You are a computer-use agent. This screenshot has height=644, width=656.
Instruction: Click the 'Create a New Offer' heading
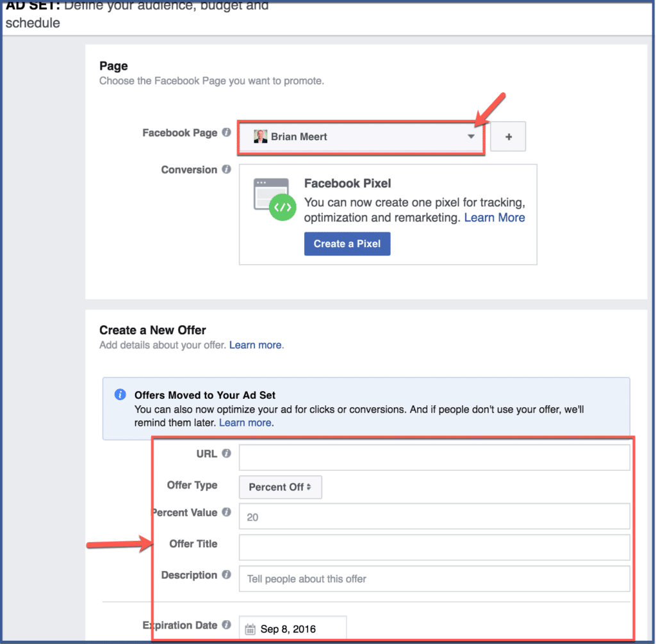tap(152, 330)
